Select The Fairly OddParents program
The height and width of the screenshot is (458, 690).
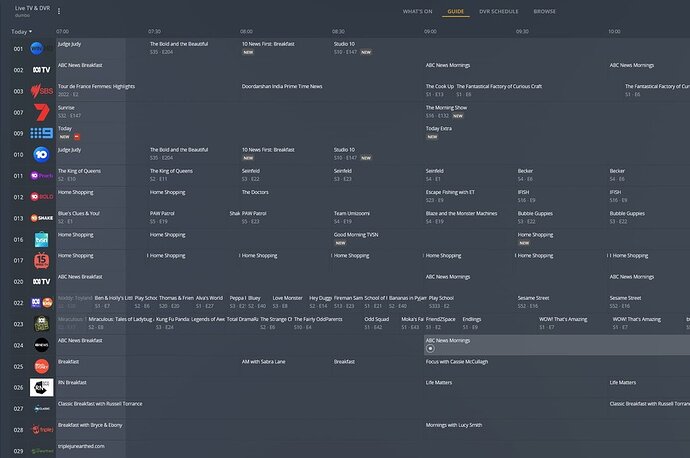point(318,319)
